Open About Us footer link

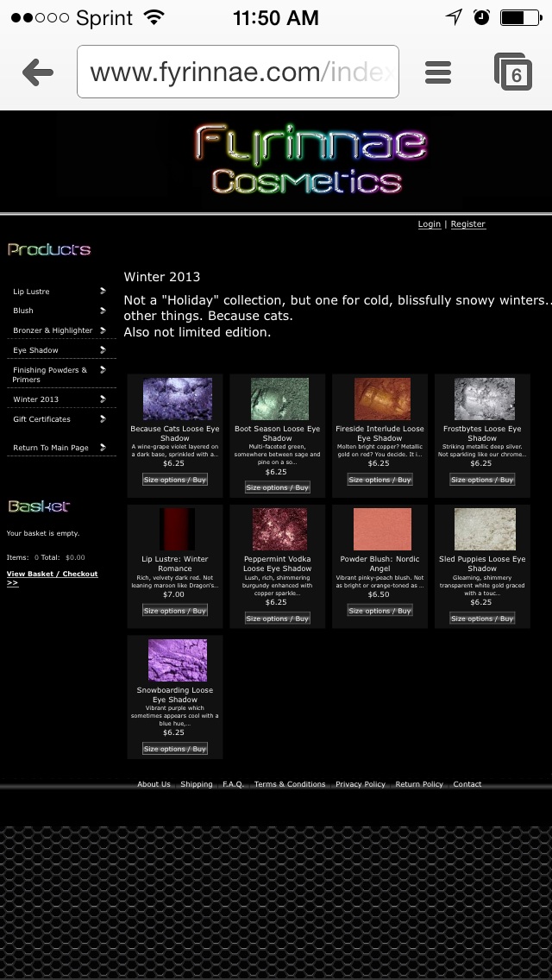(x=154, y=784)
